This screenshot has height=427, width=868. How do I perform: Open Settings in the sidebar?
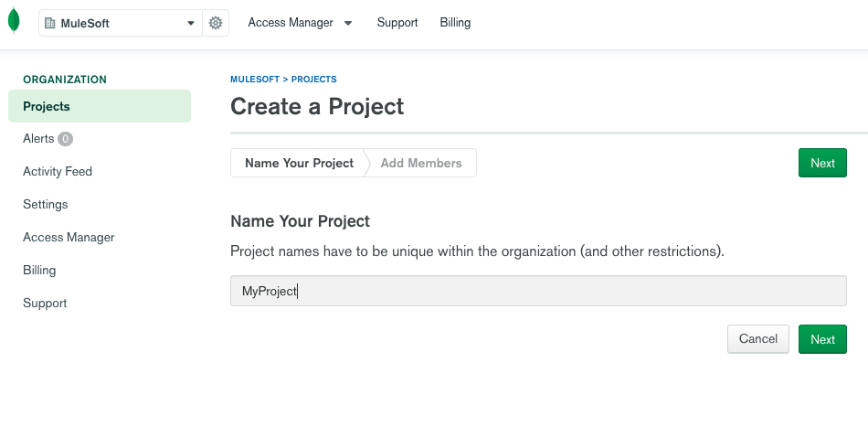[x=46, y=205]
